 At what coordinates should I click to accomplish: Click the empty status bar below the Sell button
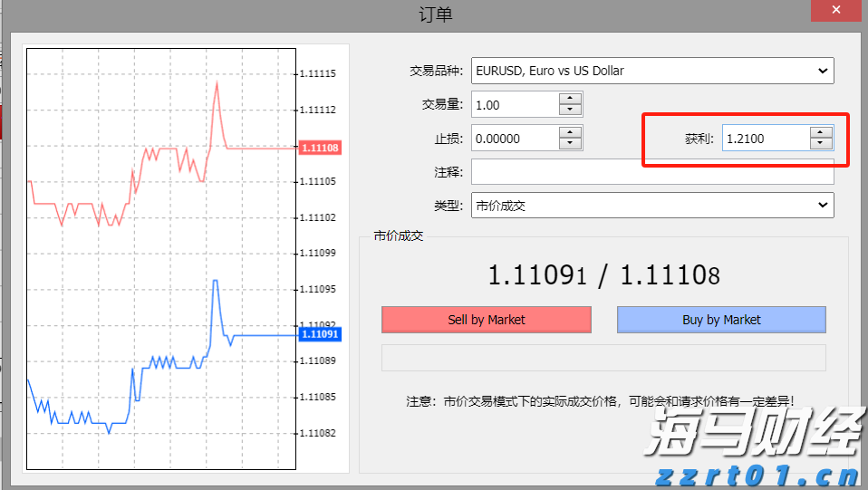[x=603, y=358]
